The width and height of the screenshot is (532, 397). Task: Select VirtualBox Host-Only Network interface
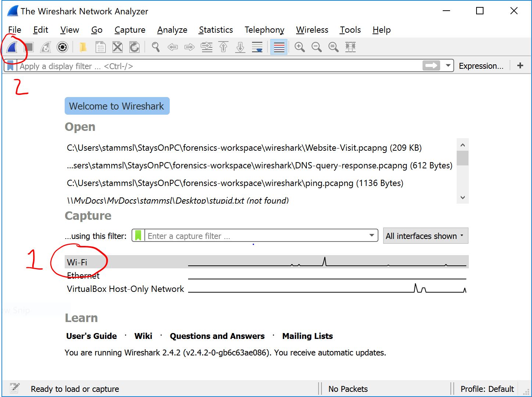pyautogui.click(x=266, y=289)
